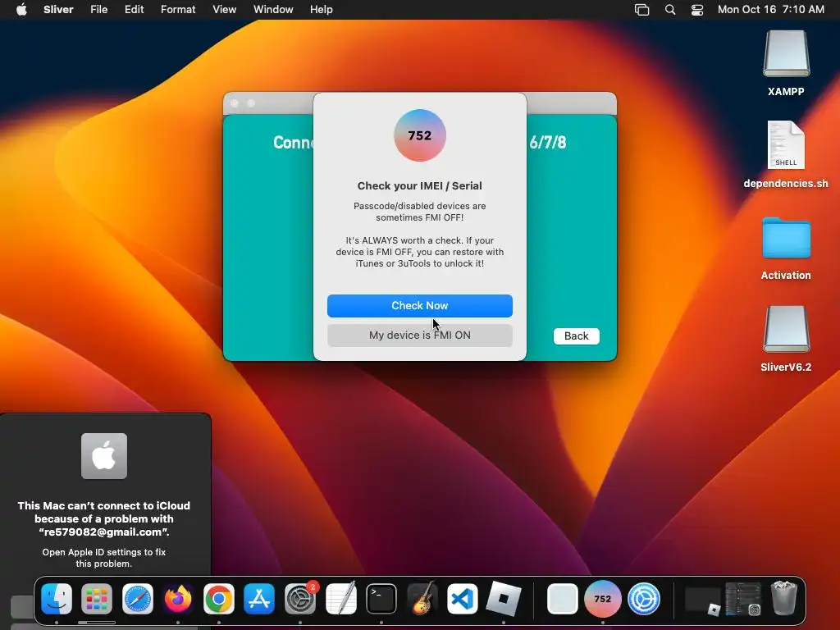Viewport: 840px width, 630px height.
Task: Open App Store from the Dock
Action: click(x=259, y=598)
